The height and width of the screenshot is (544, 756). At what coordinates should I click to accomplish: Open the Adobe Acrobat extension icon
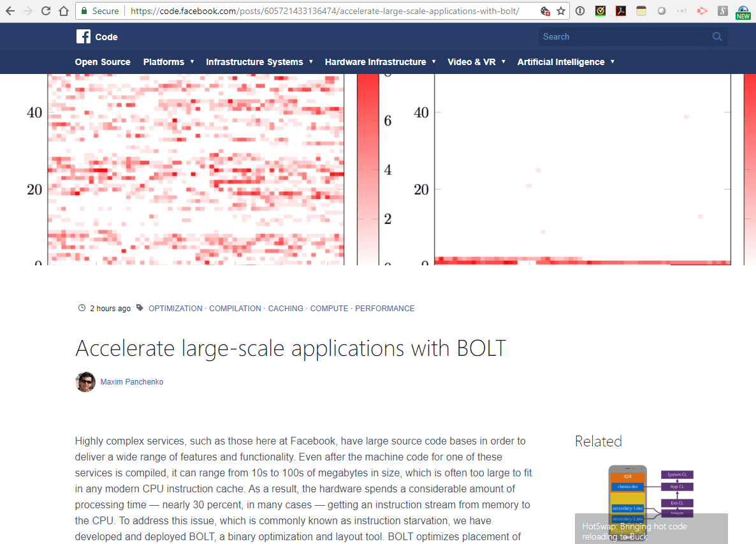(x=620, y=11)
